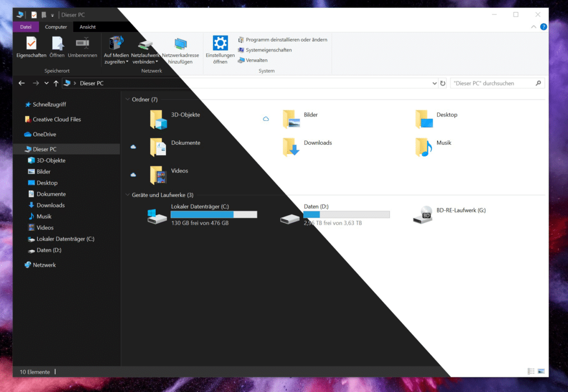Click the Öffnen ribbon icon
Image resolution: width=568 pixels, height=392 pixels.
57,44
